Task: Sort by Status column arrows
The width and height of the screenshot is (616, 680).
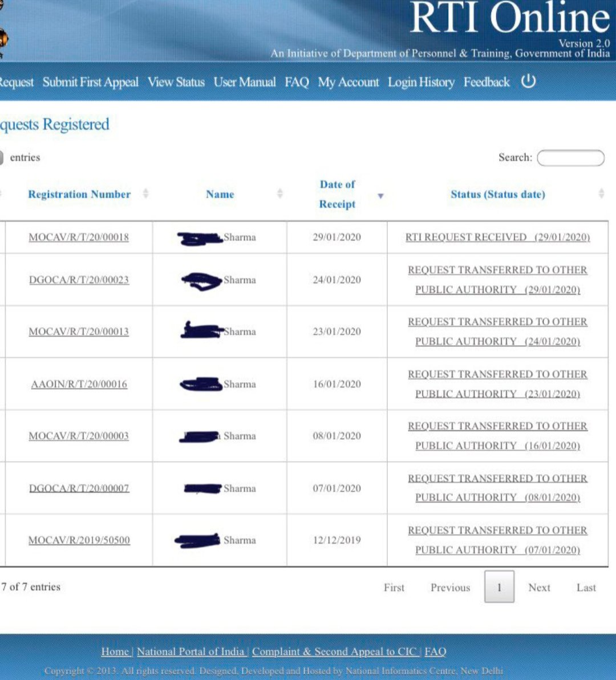Action: click(601, 193)
